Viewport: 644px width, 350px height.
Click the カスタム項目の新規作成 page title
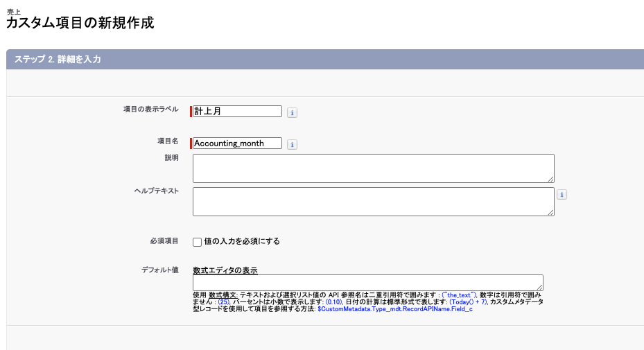[x=80, y=23]
